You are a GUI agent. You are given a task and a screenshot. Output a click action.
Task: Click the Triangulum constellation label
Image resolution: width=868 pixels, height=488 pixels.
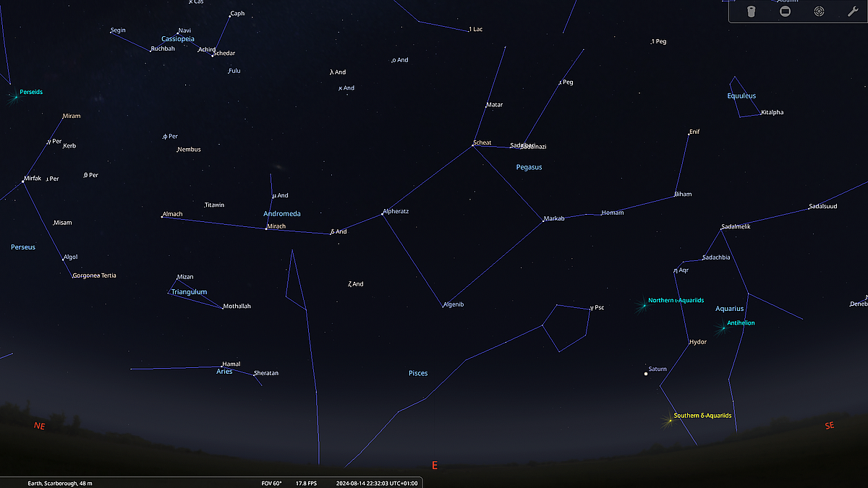tap(189, 292)
